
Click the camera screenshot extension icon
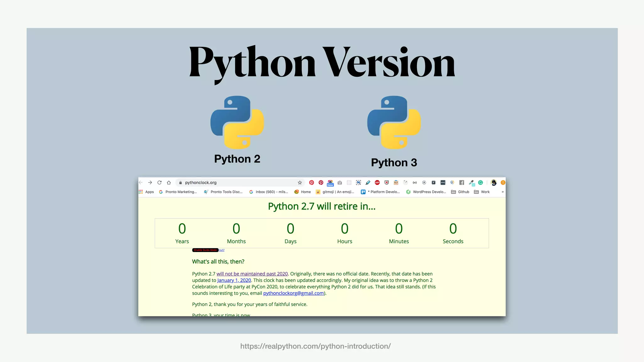[340, 183]
